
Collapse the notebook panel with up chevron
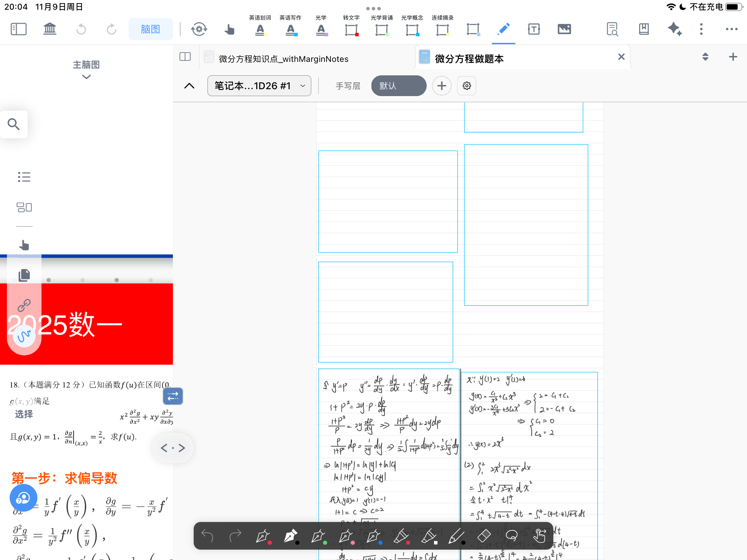[x=189, y=86]
